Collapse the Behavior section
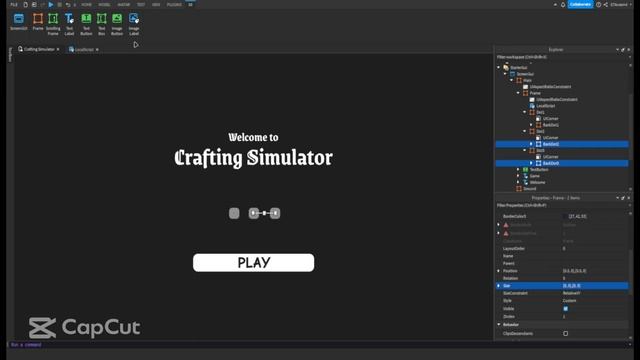This screenshot has width=640, height=360. tap(499, 324)
